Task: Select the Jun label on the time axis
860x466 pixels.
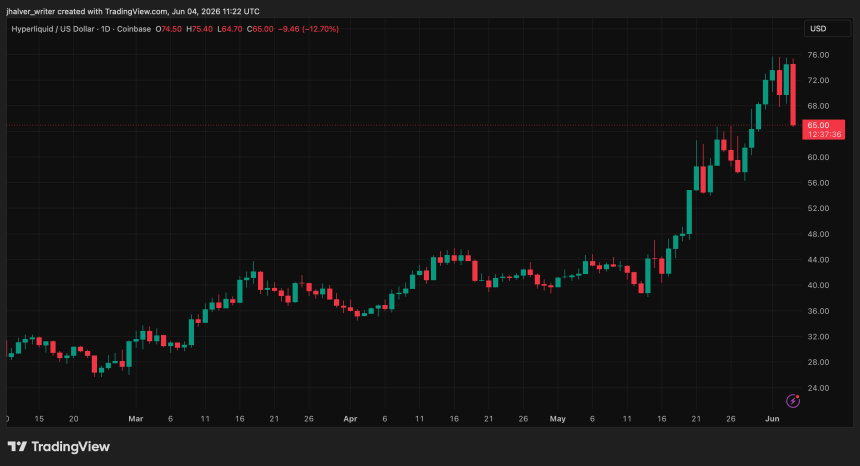Action: point(772,418)
